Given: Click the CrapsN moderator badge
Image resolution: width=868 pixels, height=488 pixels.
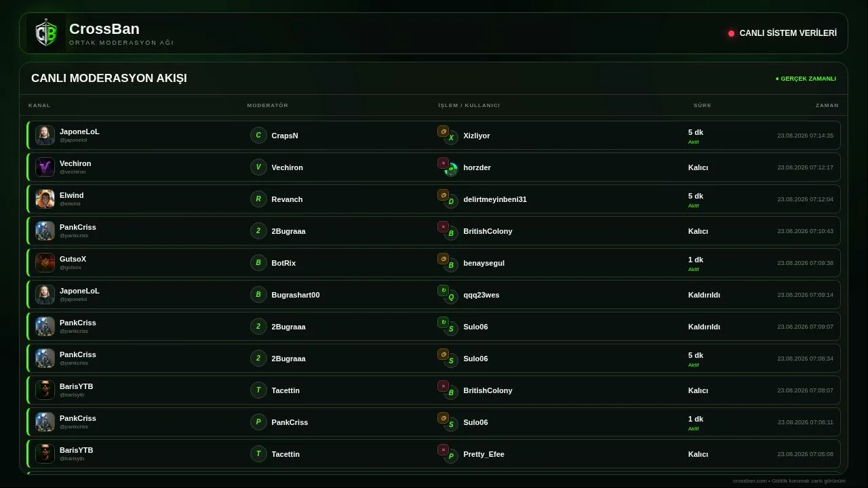Looking at the screenshot, I should point(258,136).
